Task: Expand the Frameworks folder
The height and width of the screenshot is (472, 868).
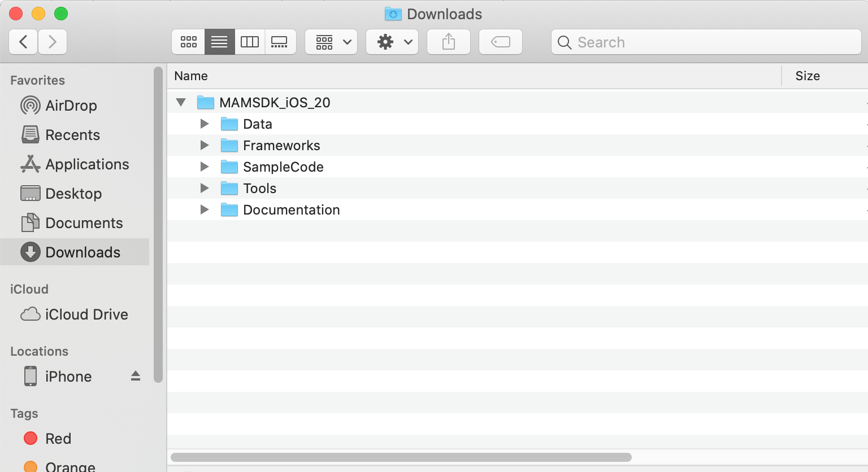Action: pyautogui.click(x=205, y=145)
